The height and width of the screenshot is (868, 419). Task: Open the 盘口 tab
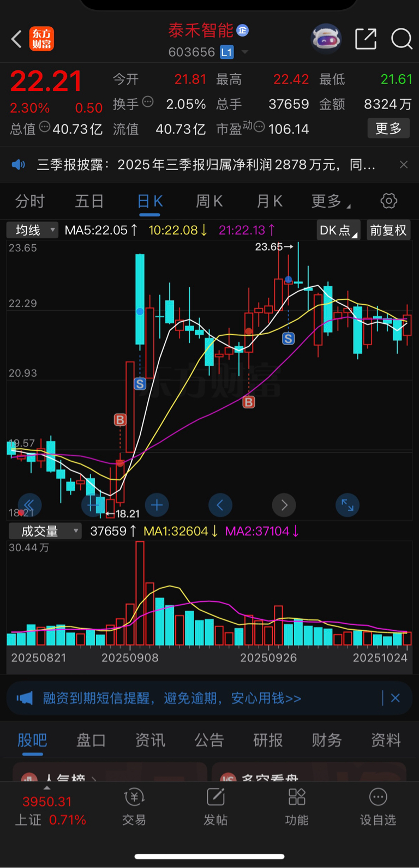[91, 740]
